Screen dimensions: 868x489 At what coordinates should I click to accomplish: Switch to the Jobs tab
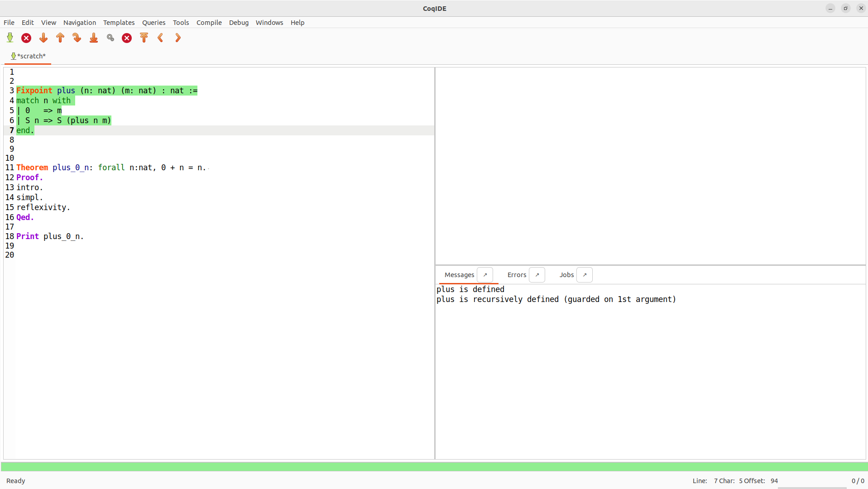coord(566,275)
